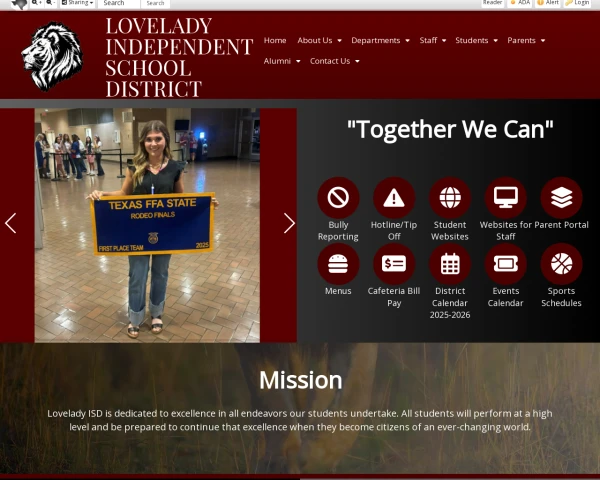Click the Texas state icon in toolbar

pos(19,4)
